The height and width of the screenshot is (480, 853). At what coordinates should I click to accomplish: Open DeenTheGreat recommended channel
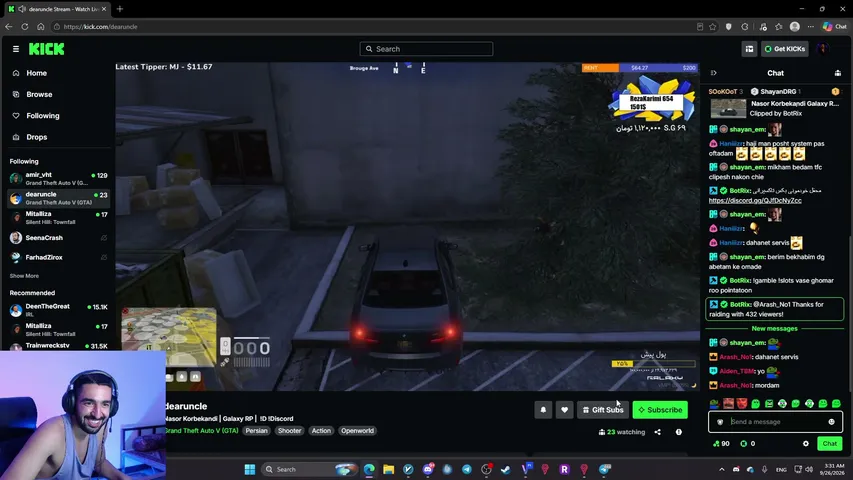[x=59, y=310]
